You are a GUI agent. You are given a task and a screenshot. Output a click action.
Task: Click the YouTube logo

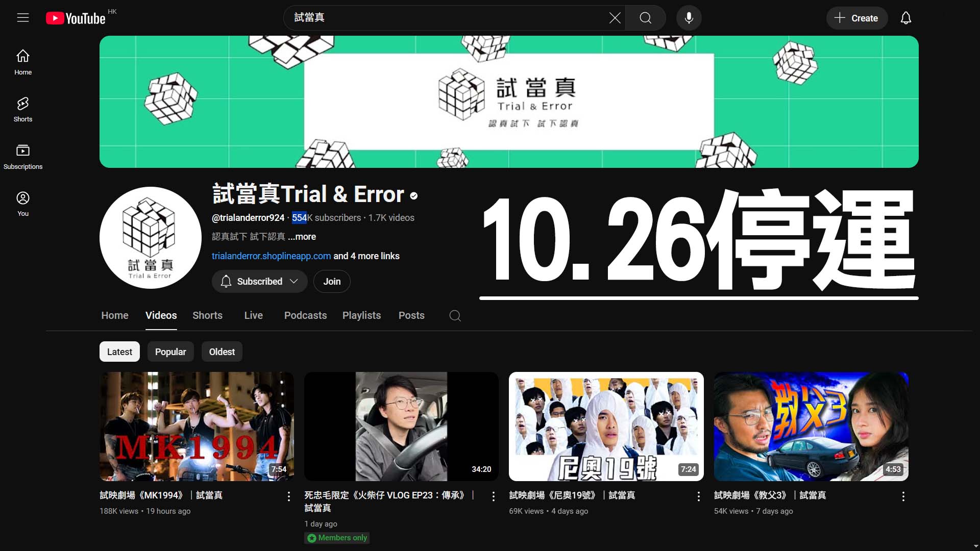76,18
